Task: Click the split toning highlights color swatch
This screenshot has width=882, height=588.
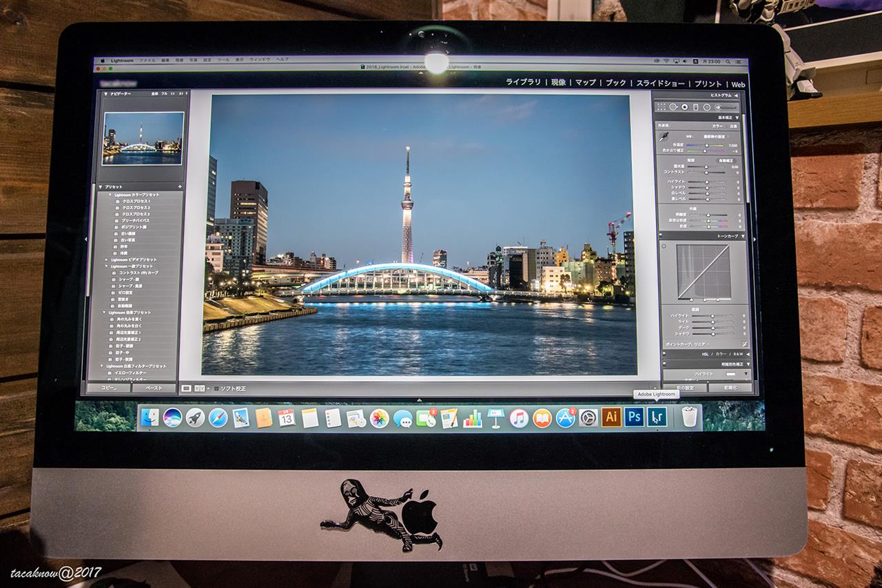Action: (x=730, y=374)
